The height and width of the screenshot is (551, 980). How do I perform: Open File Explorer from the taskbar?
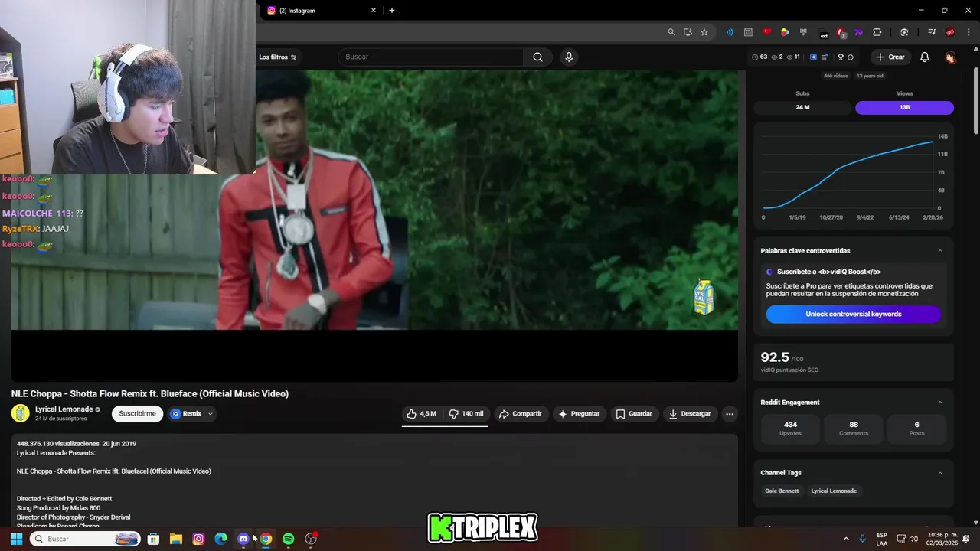tap(175, 539)
